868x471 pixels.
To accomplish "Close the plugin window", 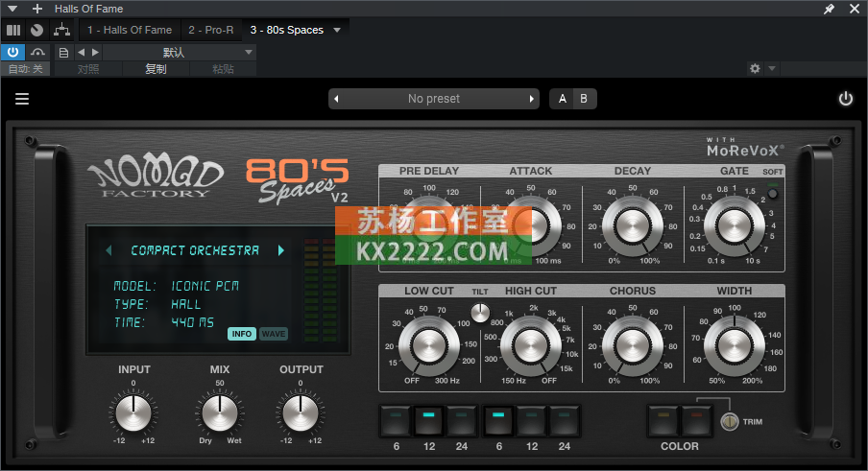I will coord(855,9).
